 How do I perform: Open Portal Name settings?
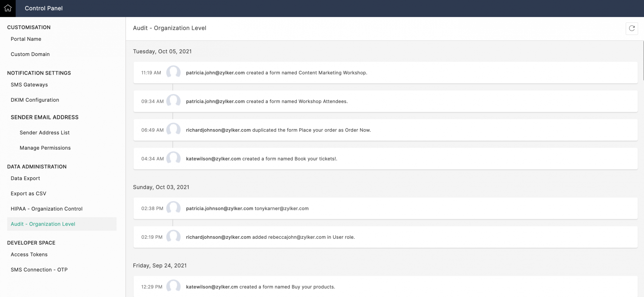click(x=26, y=39)
